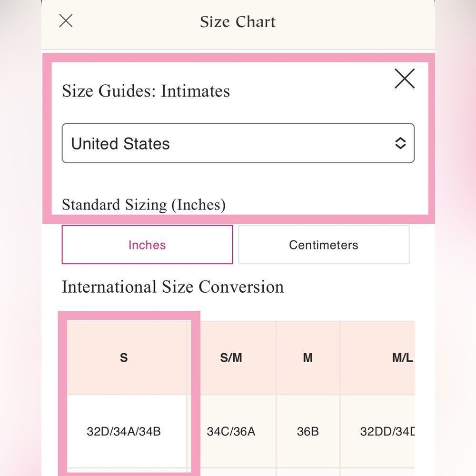Click the up-down chevron in country selector

pos(400,143)
